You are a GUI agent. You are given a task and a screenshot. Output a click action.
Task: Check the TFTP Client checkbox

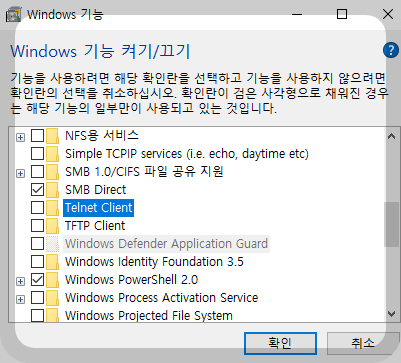pyautogui.click(x=37, y=226)
